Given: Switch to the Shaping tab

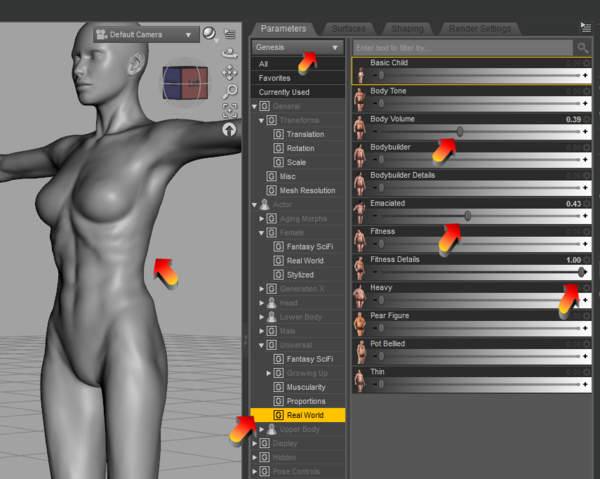Looking at the screenshot, I should click(x=408, y=29).
